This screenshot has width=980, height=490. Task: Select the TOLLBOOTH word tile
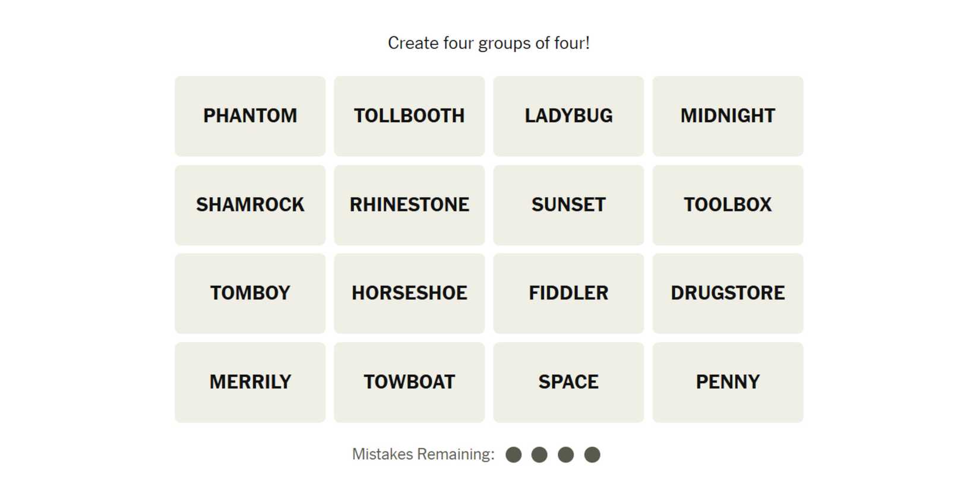[409, 116]
